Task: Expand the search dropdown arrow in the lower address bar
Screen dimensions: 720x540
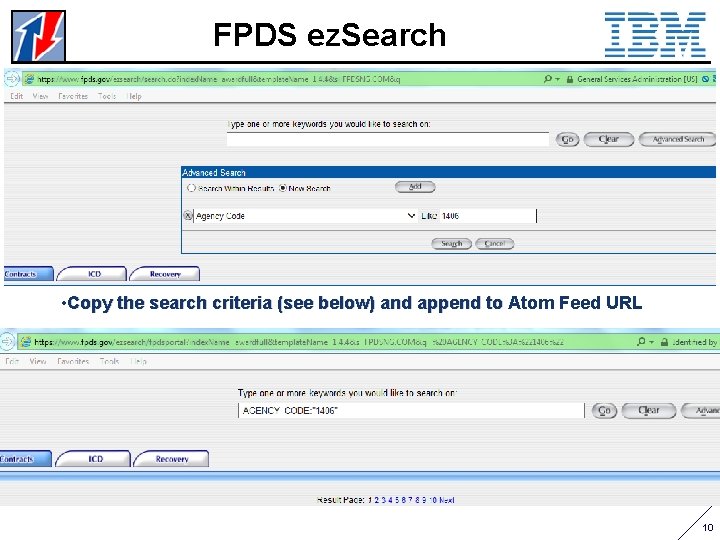Action: click(x=651, y=342)
